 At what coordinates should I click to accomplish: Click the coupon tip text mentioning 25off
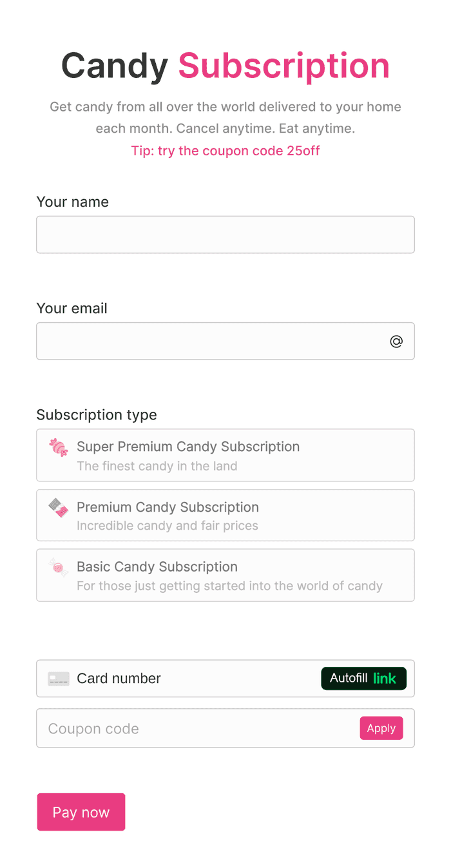[225, 150]
